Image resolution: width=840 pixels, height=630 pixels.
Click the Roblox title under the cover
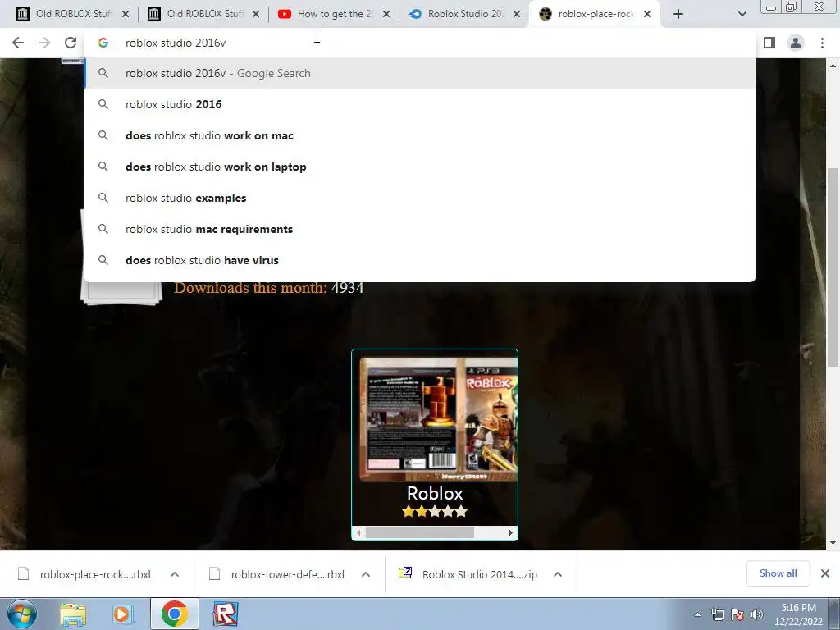pyautogui.click(x=435, y=493)
